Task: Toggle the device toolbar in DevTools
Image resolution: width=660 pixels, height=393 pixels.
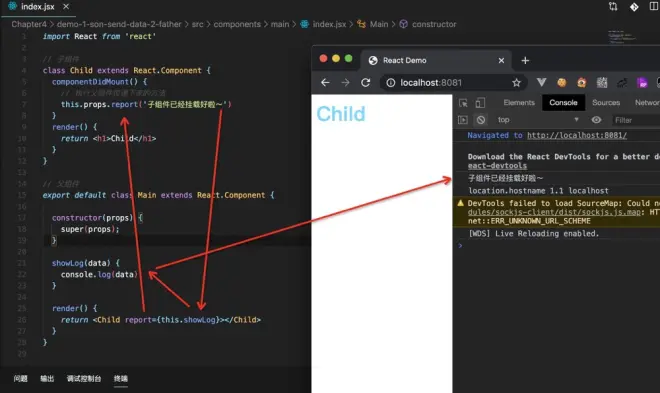Action: [480, 103]
